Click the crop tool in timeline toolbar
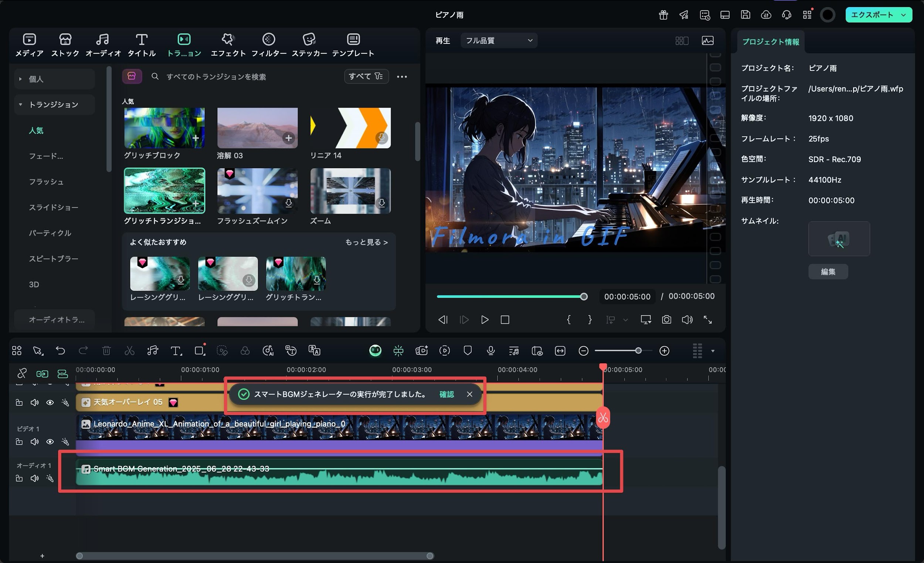Screen dimensions: 924x563 click(200, 351)
